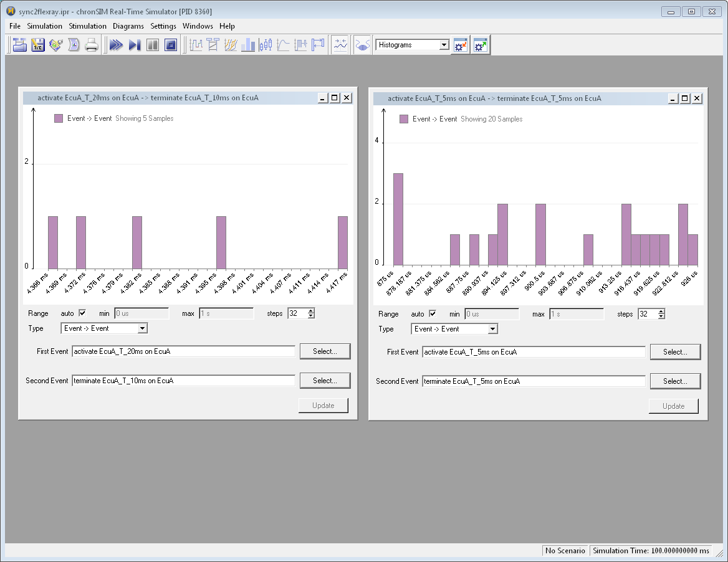Click First Event field 'activate EcuA_T_20ms on EcuA'
This screenshot has height=562, width=728.
[x=183, y=351]
